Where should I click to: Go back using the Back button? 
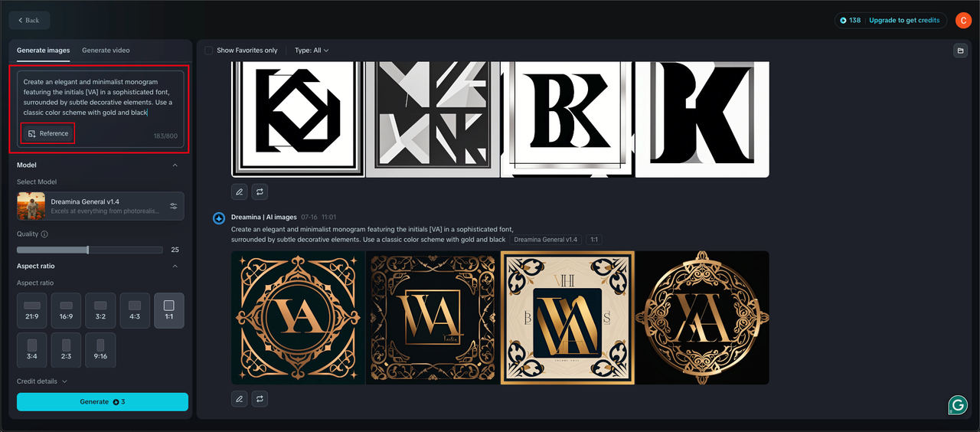point(29,20)
